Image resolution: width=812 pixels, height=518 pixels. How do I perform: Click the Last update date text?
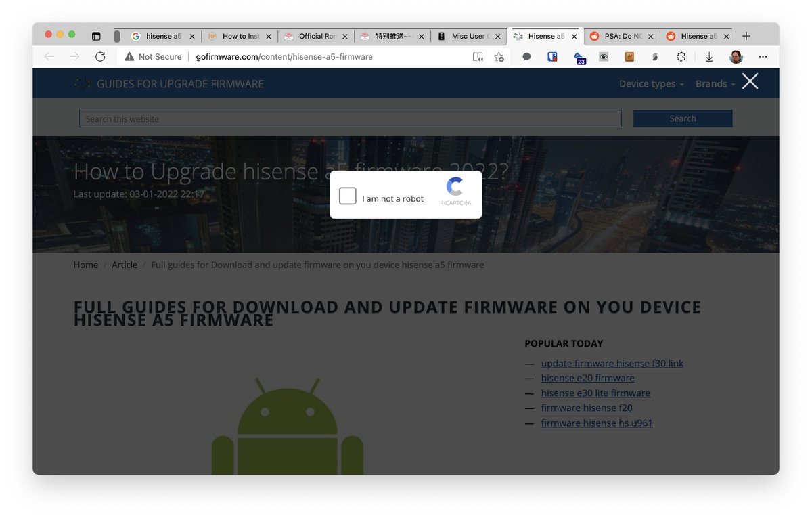point(139,194)
